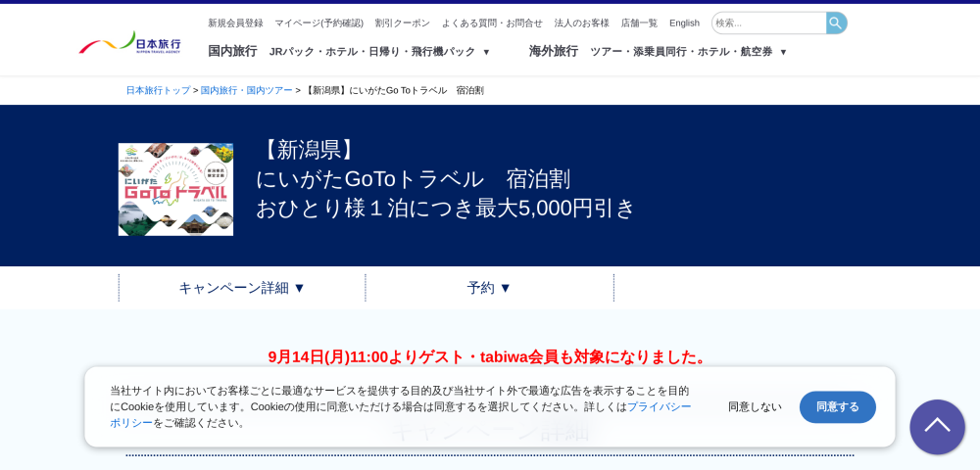Screen dimensions: 980x470
Task: Open よくある質問・お問合せ link
Action: coord(492,23)
